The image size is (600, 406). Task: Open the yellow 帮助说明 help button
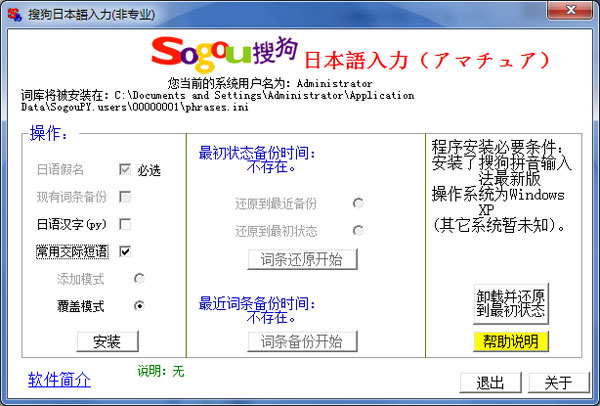(511, 341)
